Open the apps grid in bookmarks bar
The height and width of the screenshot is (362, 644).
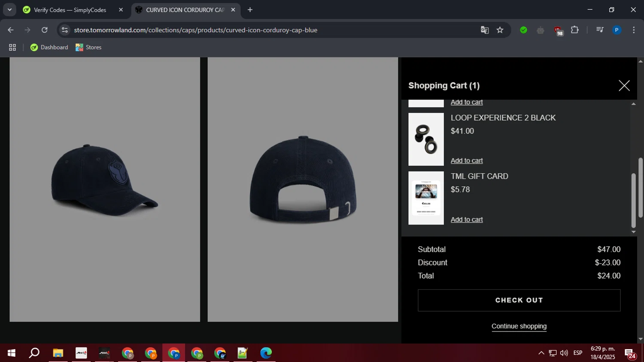coord(12,48)
